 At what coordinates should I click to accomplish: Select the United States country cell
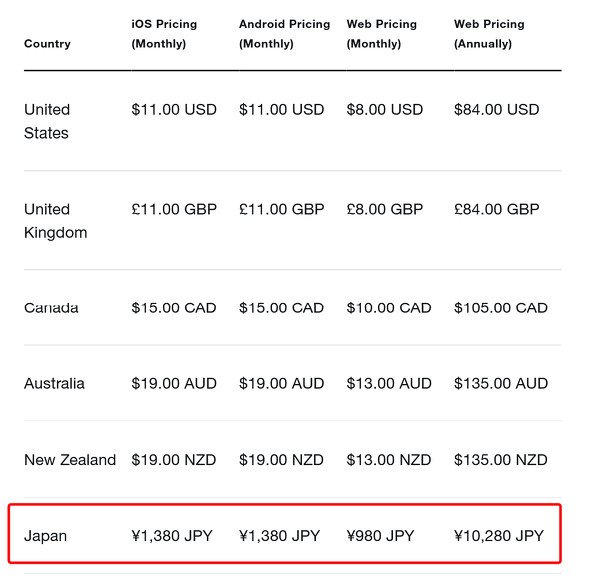pyautogui.click(x=47, y=121)
